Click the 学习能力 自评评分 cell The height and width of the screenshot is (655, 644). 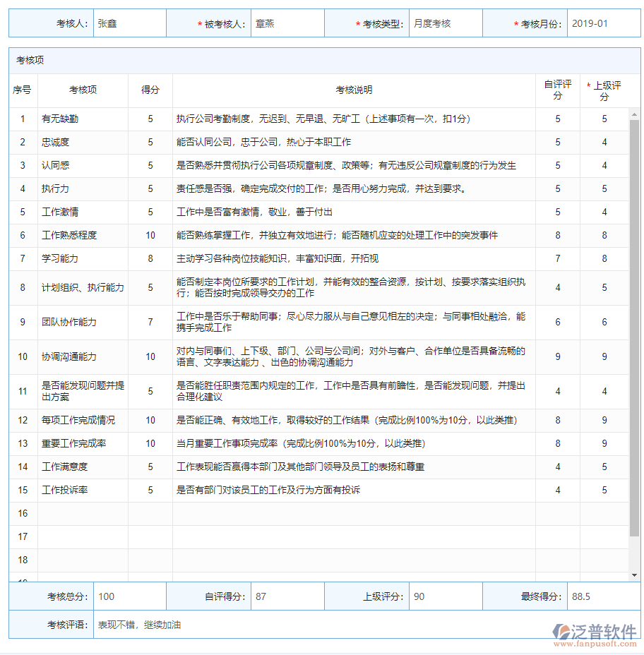click(558, 258)
